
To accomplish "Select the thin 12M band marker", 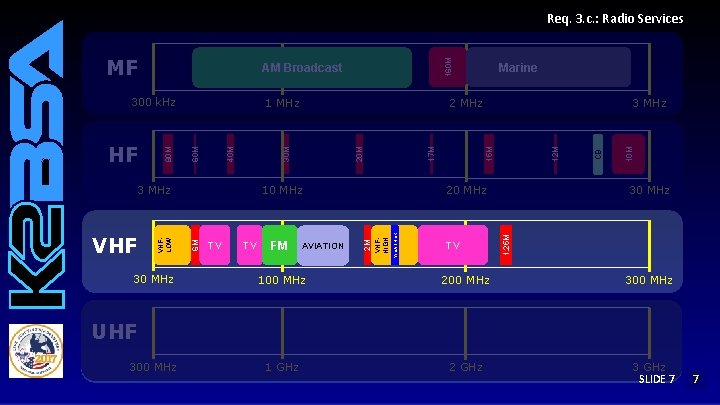I will (555, 154).
